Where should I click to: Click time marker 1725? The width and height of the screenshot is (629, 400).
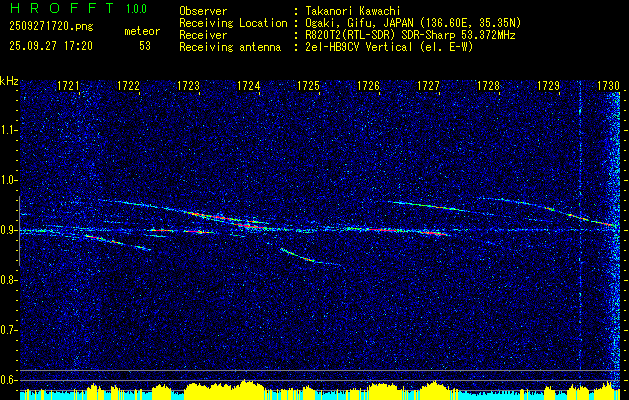tap(308, 85)
